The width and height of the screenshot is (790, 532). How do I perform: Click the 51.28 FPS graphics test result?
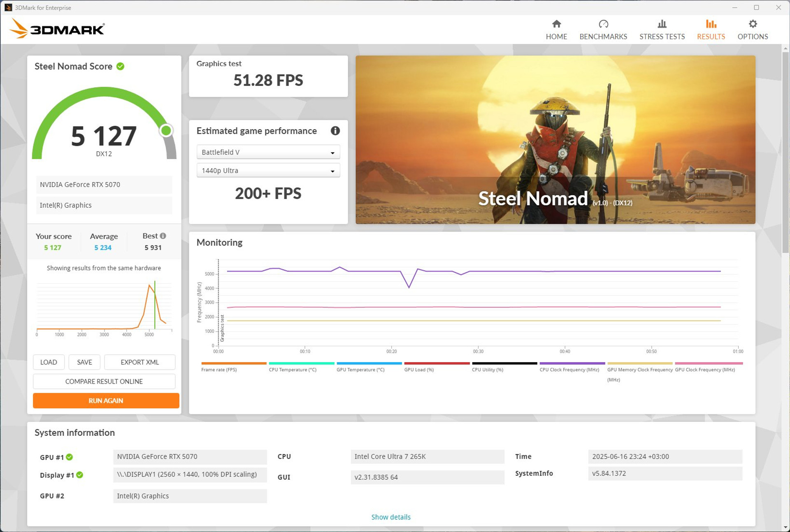(268, 80)
